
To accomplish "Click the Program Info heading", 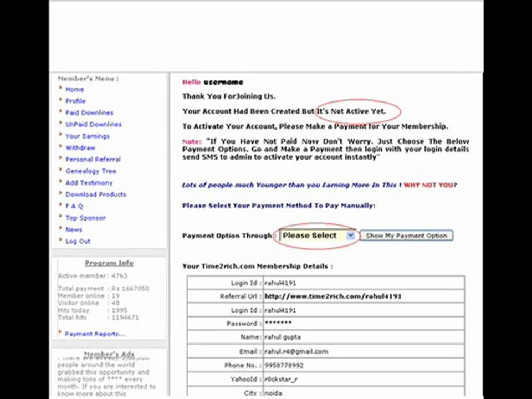I will coord(109,263).
